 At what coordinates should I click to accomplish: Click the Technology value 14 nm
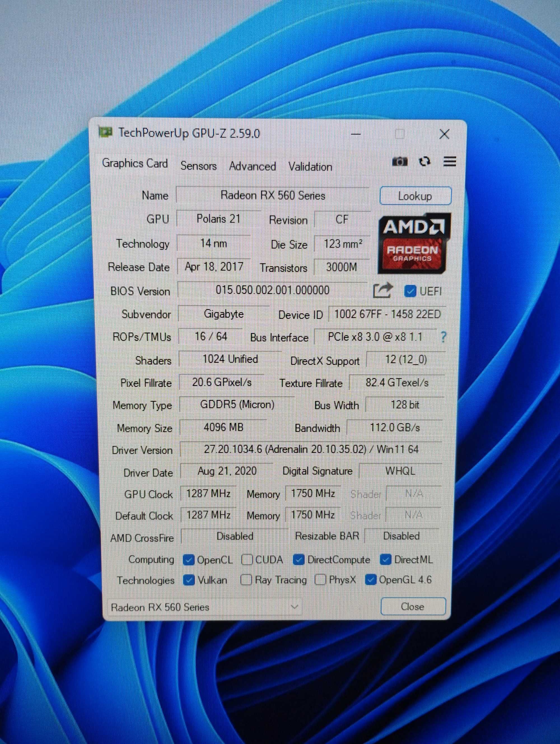pyautogui.click(x=213, y=243)
